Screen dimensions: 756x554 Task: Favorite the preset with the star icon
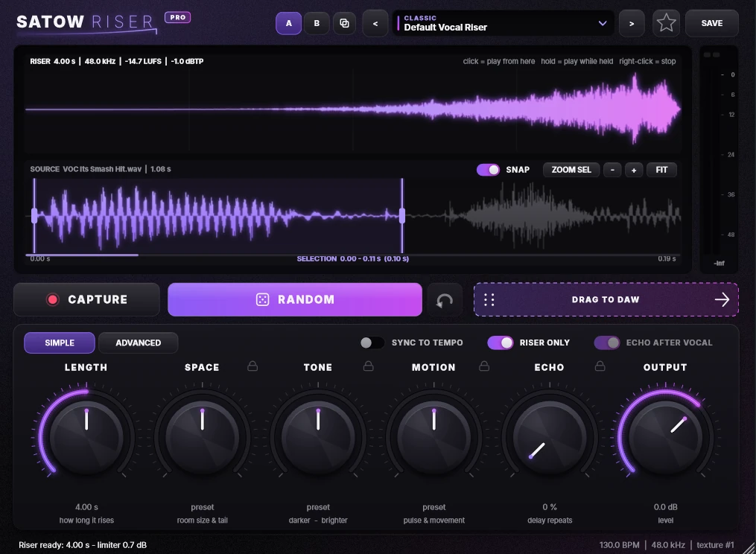coord(666,23)
